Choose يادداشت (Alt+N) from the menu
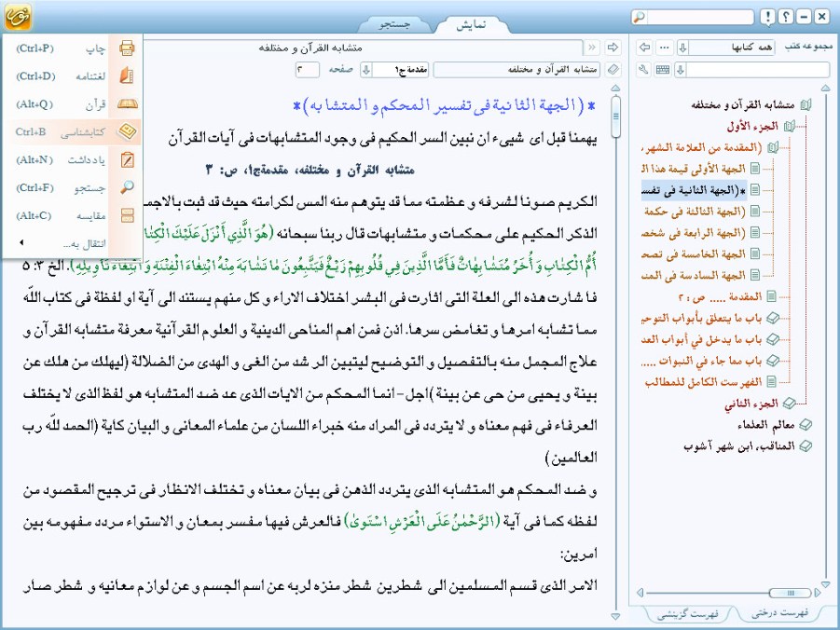This screenshot has height=630, width=840. pos(73,159)
